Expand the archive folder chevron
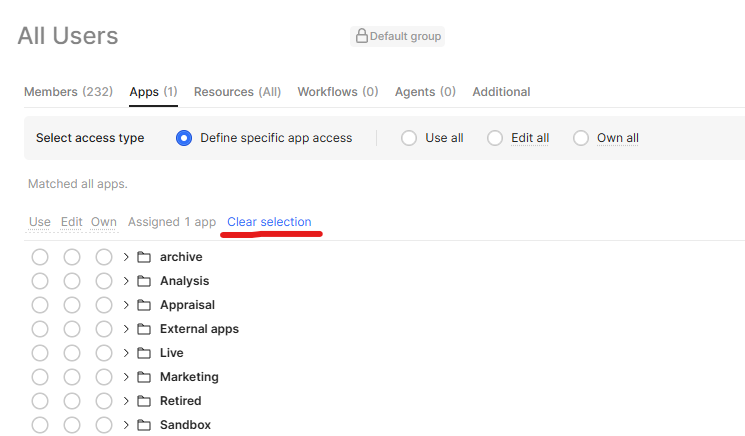This screenshot has width=745, height=436. coord(126,257)
